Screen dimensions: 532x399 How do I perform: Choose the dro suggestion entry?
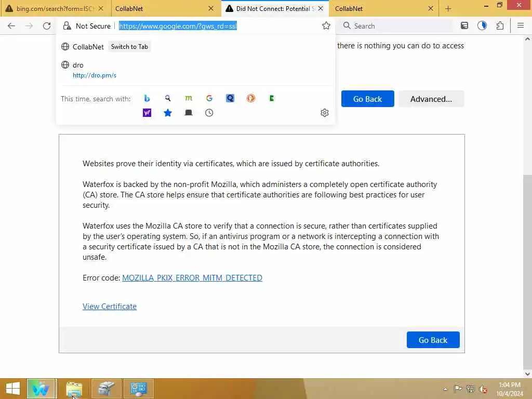(195, 70)
